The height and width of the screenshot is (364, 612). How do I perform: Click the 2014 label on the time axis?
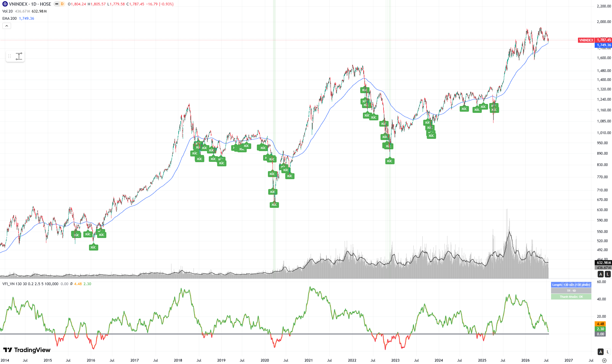5,360
